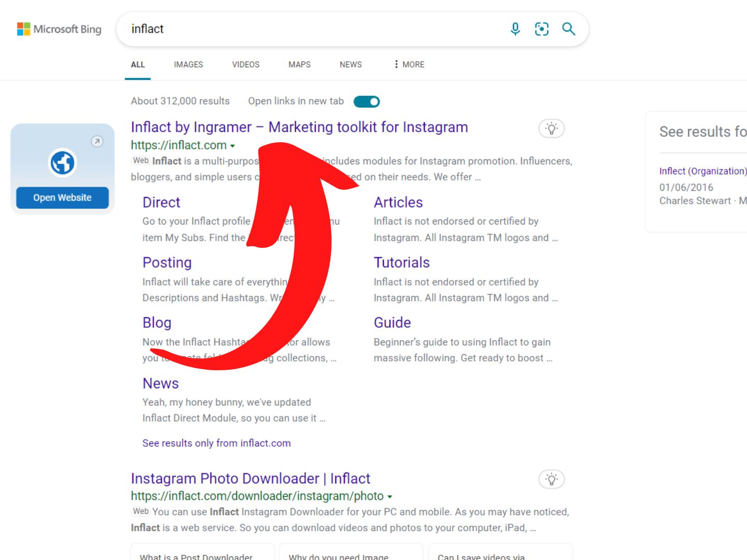Viewport: 747px width, 560px height.
Task: Open the Blog sitelink
Action: tap(157, 323)
